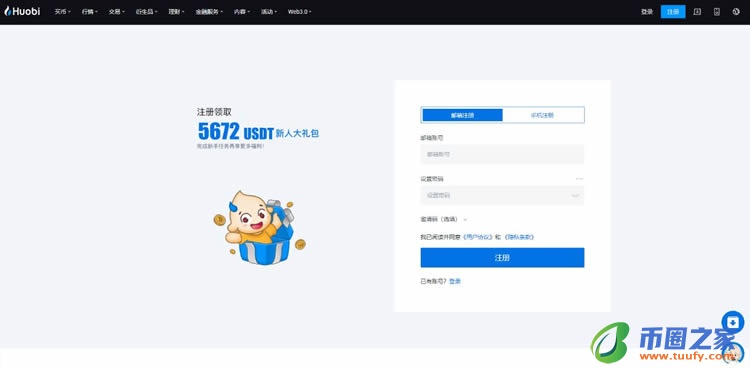750x368 pixels.
Task: Click the globe language icon in the header
Action: 736,12
